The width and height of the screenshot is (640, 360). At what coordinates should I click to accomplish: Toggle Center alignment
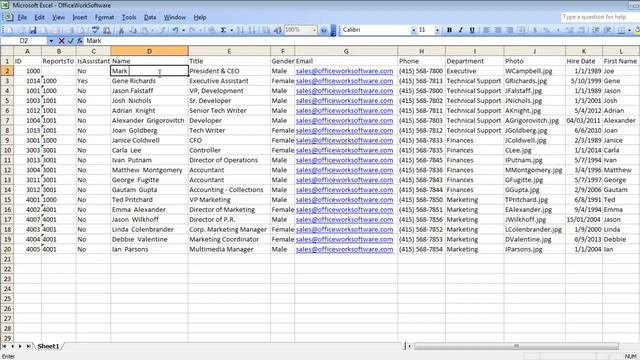498,30
